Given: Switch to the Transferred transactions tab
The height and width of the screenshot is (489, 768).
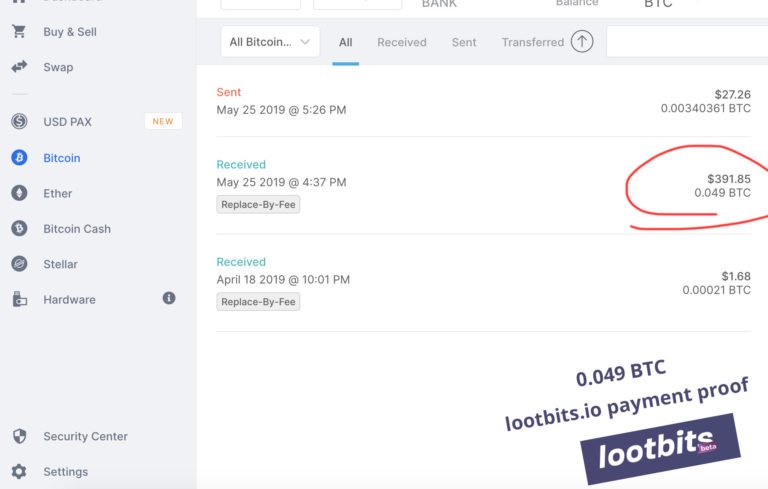Looking at the screenshot, I should (x=532, y=42).
